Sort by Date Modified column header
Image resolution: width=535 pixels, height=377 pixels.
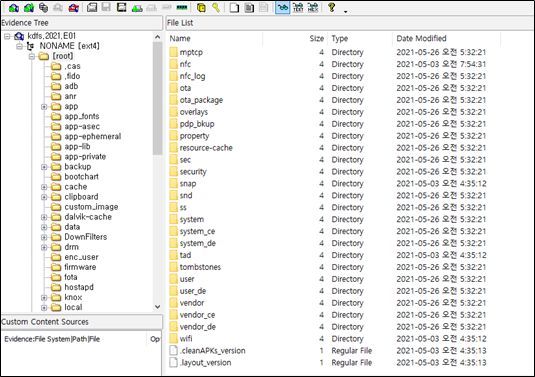446,39
